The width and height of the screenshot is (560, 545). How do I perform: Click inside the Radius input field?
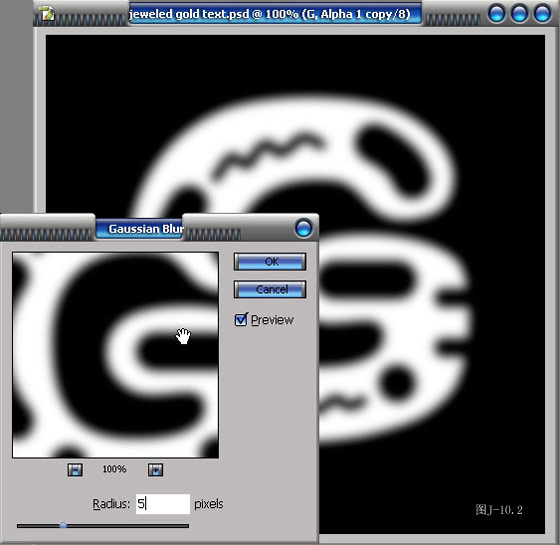pyautogui.click(x=163, y=504)
